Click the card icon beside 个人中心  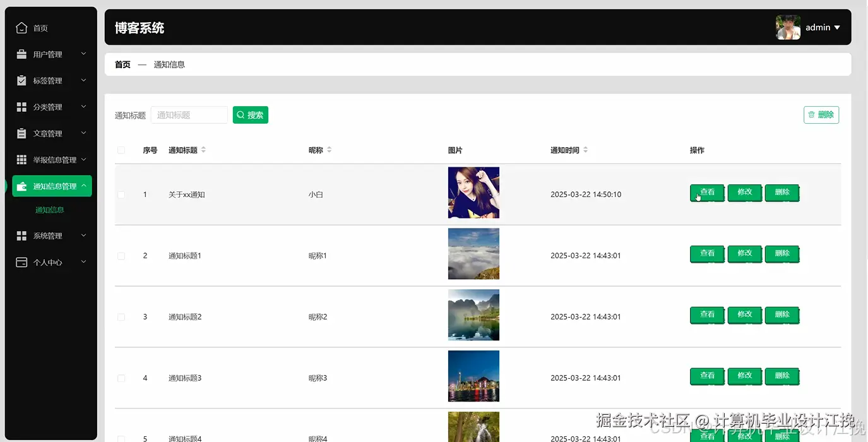[x=21, y=262]
